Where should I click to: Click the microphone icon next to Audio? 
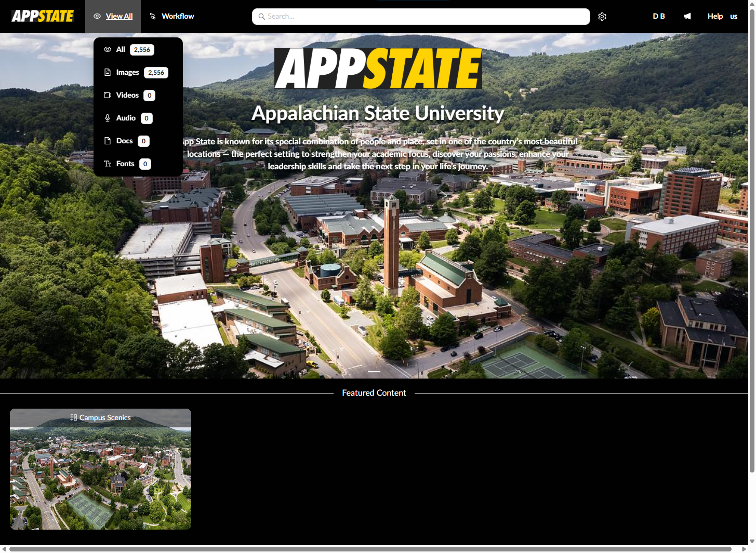coord(108,118)
